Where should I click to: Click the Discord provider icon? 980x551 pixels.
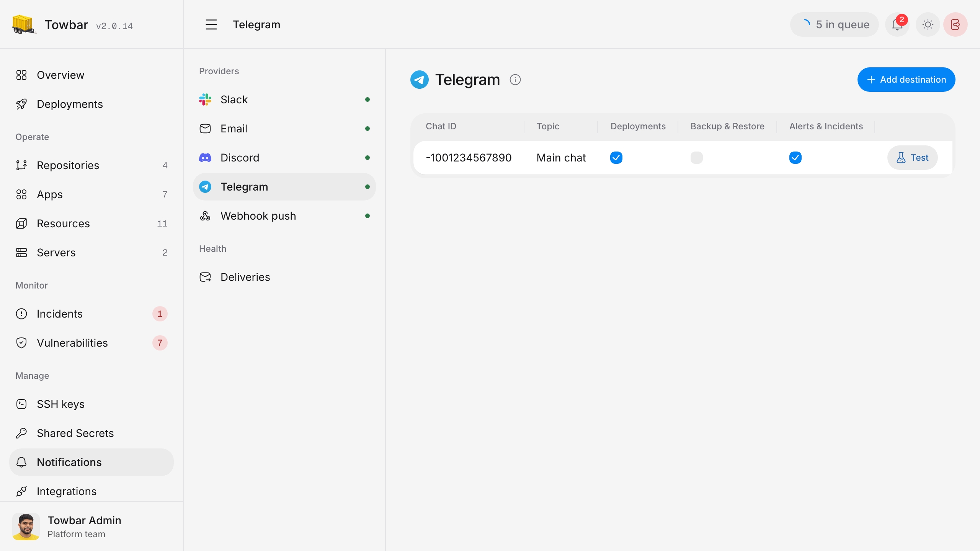[205, 158]
